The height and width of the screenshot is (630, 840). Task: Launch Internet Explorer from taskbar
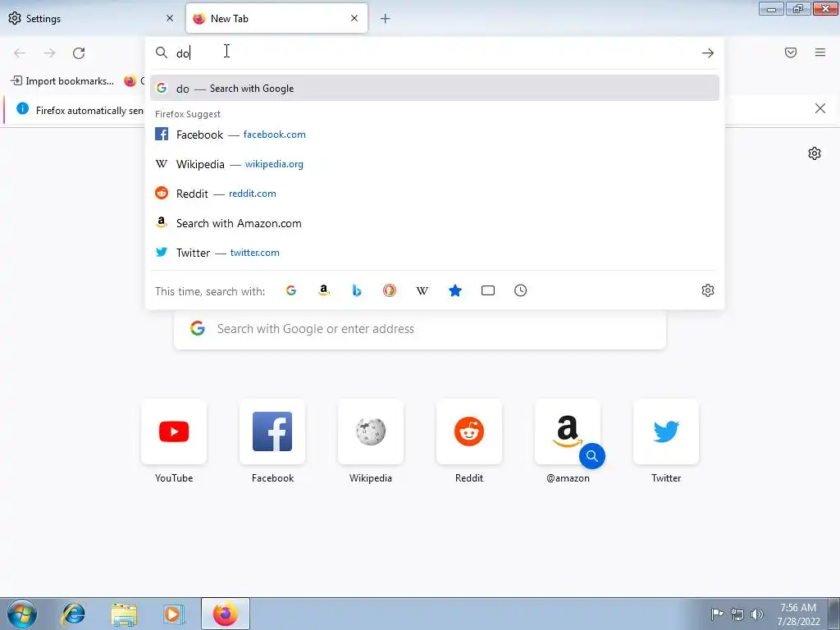[x=73, y=614]
